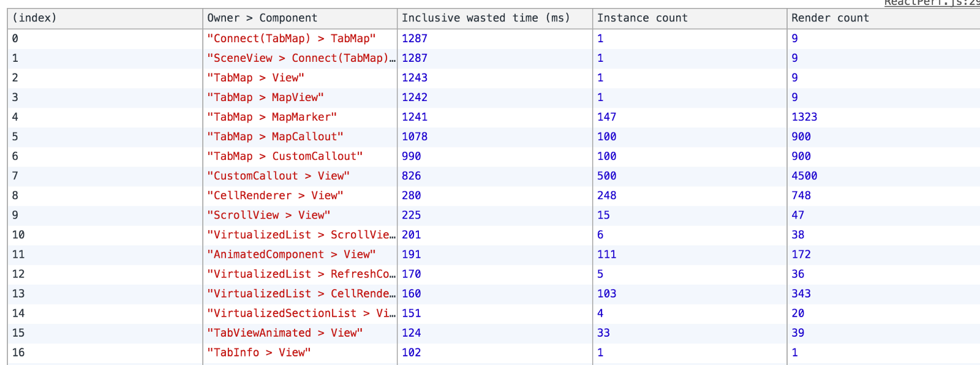Select the "CellRenderer > View" cell
The image size is (980, 365).
pyautogui.click(x=275, y=195)
